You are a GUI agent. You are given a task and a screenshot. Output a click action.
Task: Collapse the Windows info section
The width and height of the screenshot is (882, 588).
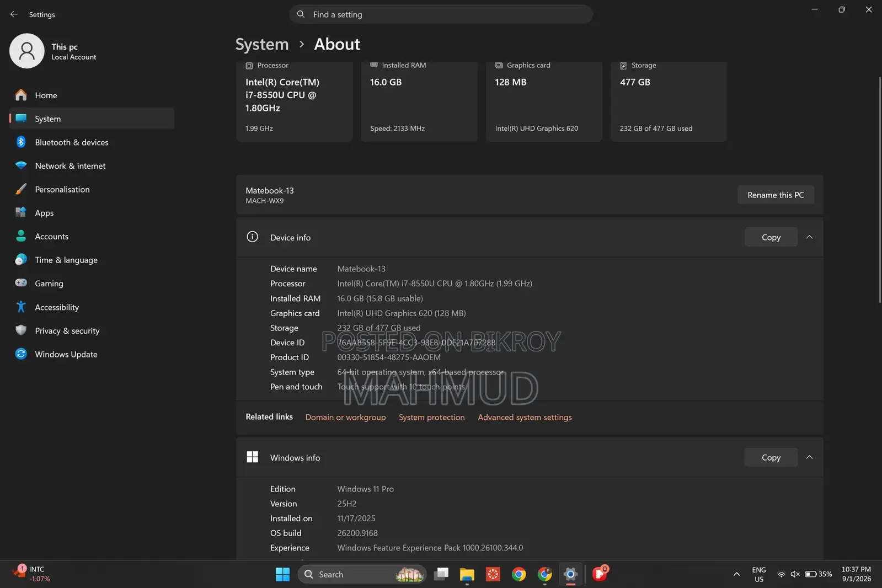point(809,457)
